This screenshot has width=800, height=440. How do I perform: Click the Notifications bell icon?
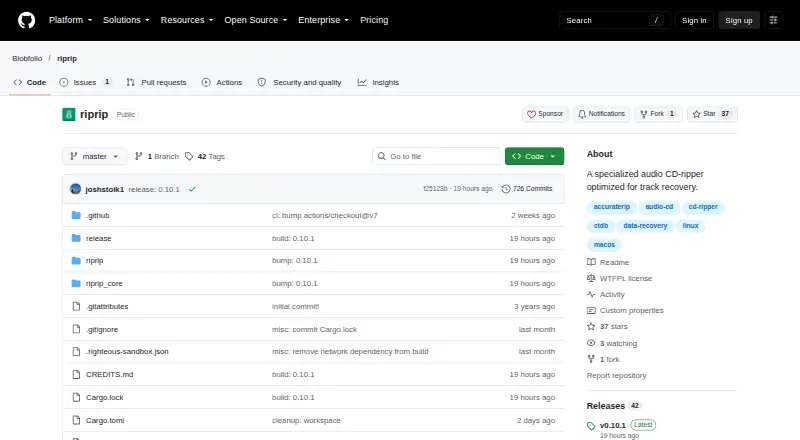582,114
